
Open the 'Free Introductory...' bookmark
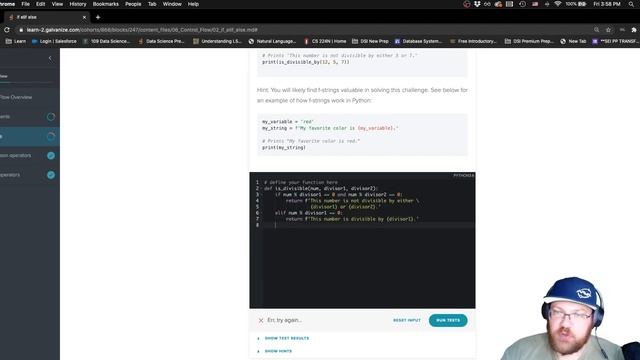point(473,41)
